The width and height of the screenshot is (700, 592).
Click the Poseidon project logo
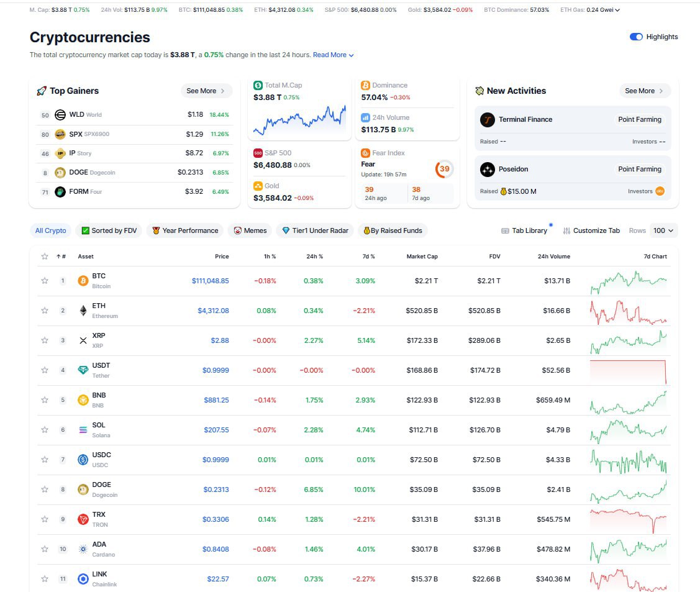(488, 169)
